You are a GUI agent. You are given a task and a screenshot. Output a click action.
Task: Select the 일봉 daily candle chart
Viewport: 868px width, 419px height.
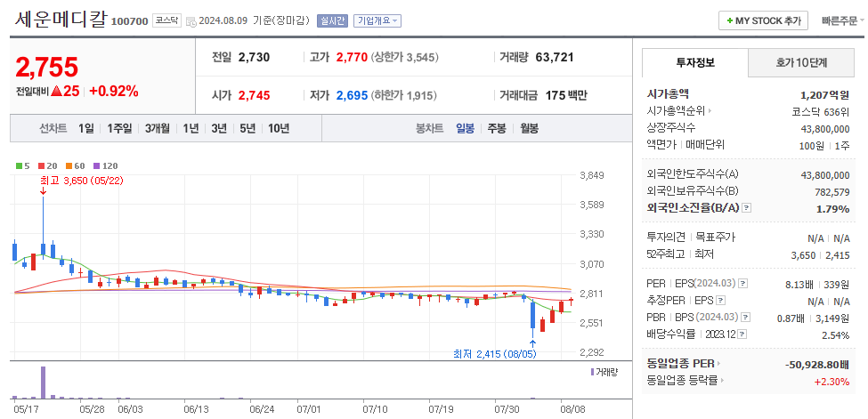tap(465, 128)
